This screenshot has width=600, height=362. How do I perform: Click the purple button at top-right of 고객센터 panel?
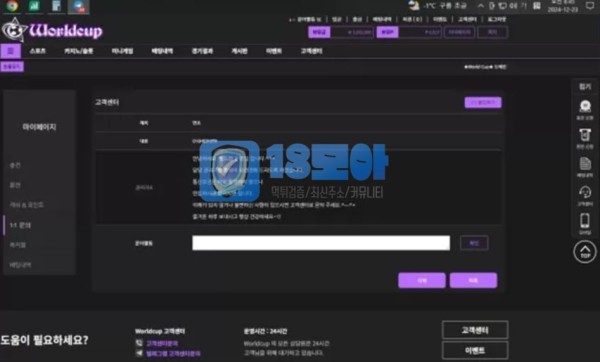483,102
